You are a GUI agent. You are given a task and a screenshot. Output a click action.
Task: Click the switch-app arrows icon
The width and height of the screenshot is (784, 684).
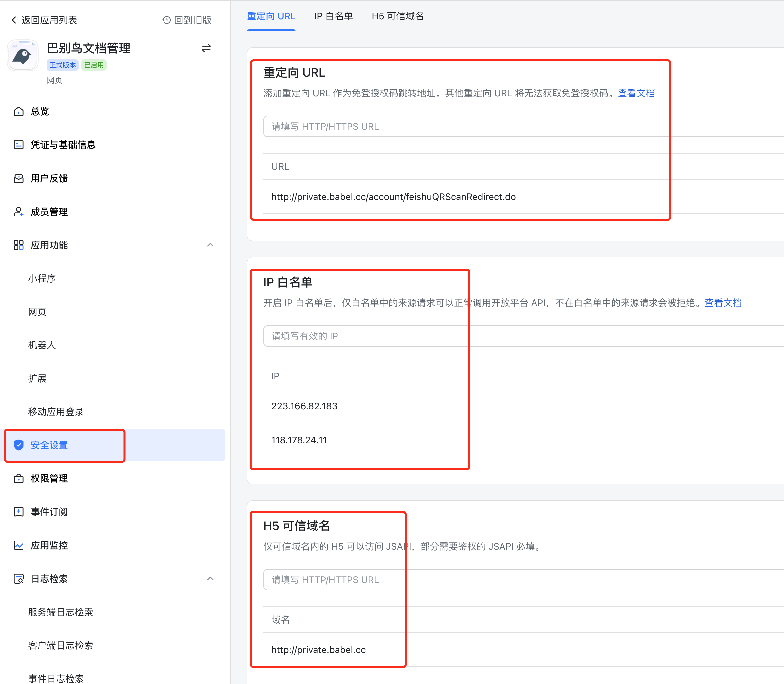pos(206,48)
